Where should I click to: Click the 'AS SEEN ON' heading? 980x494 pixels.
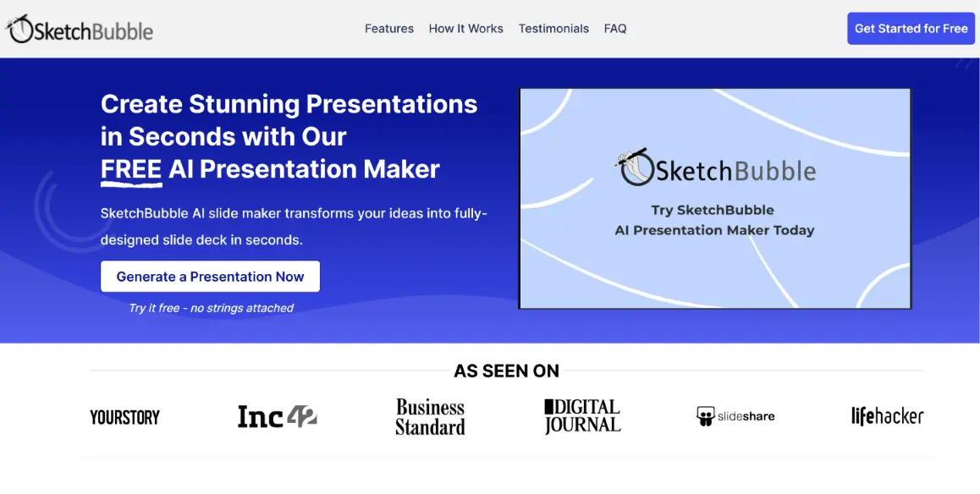coord(506,371)
